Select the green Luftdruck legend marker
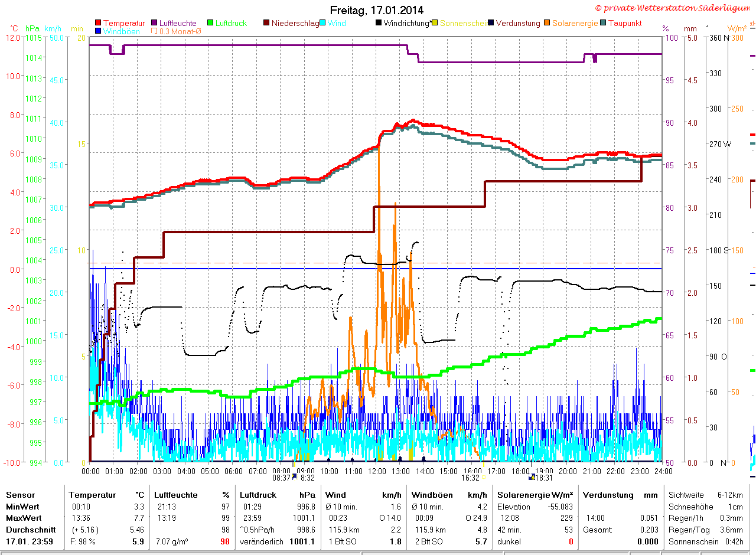The width and height of the screenshot is (756, 555). [x=210, y=24]
